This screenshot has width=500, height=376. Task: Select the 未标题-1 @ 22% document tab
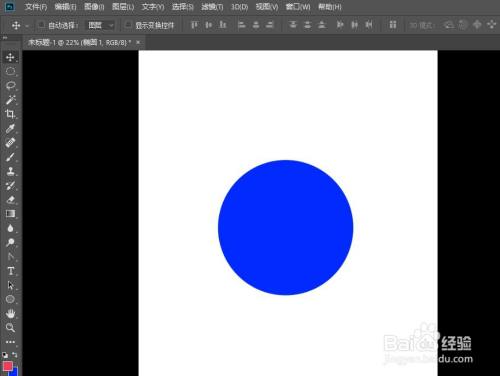point(79,42)
